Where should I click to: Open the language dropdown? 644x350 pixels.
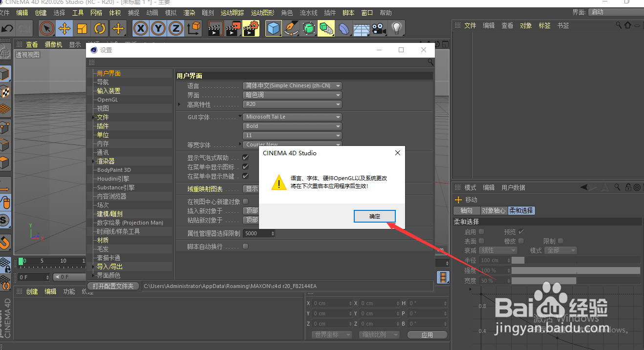[292, 85]
